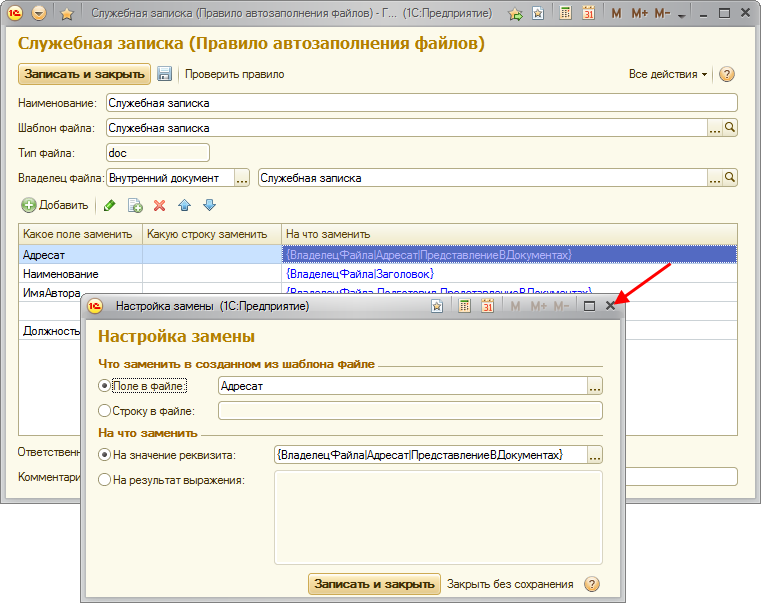Image resolution: width=761 pixels, height=603 pixels.
Task: Select 'На результат выражения' radio button
Action: pyautogui.click(x=104, y=480)
